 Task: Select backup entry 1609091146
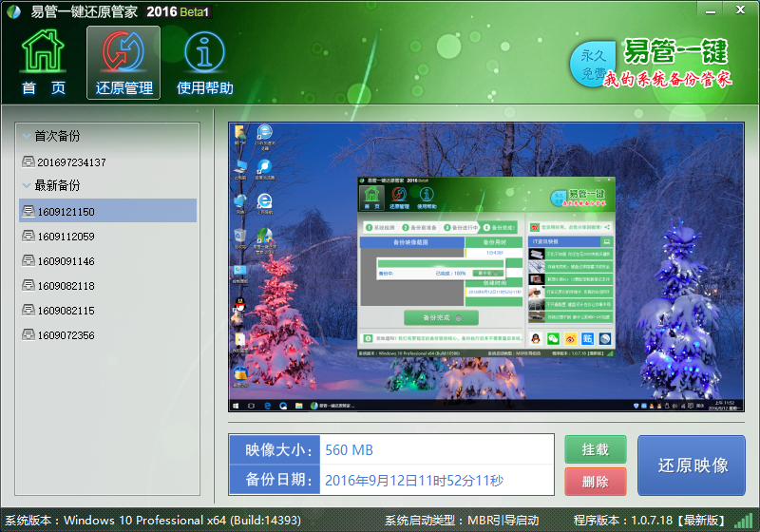[x=107, y=260]
